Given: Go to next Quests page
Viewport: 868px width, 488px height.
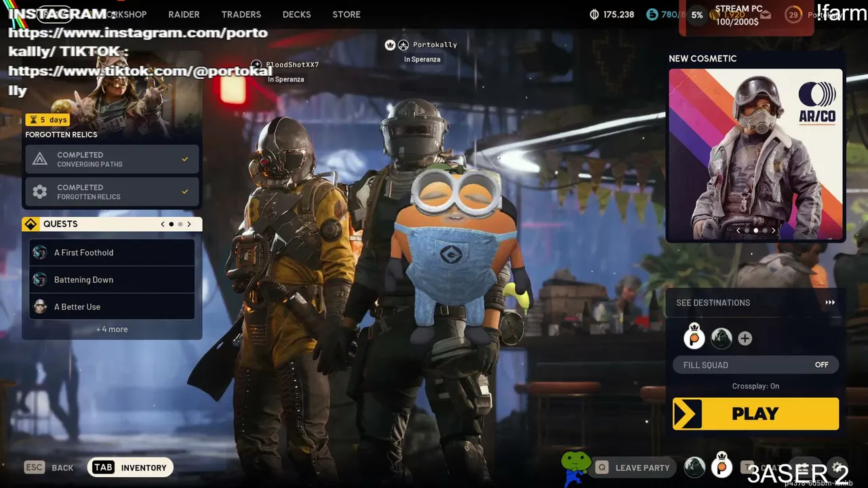Looking at the screenshot, I should coord(189,224).
